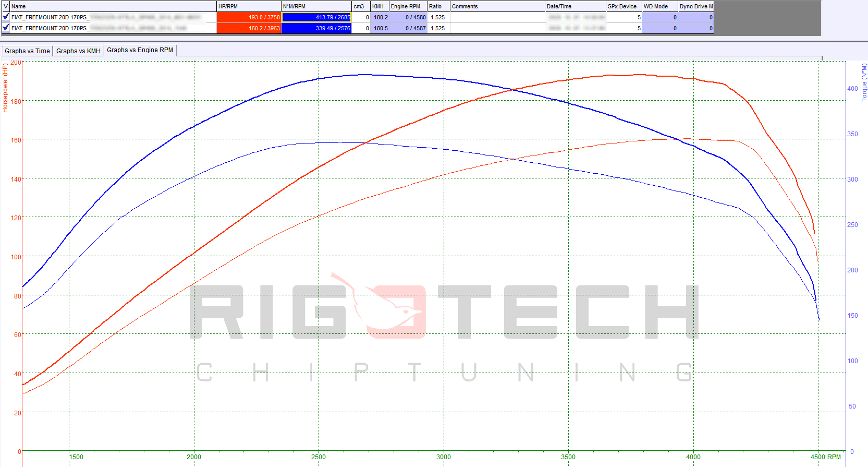Viewport: 868px width, 467px height.
Task: Click the 1.525 Ratio cell in the second row
Action: (x=438, y=28)
